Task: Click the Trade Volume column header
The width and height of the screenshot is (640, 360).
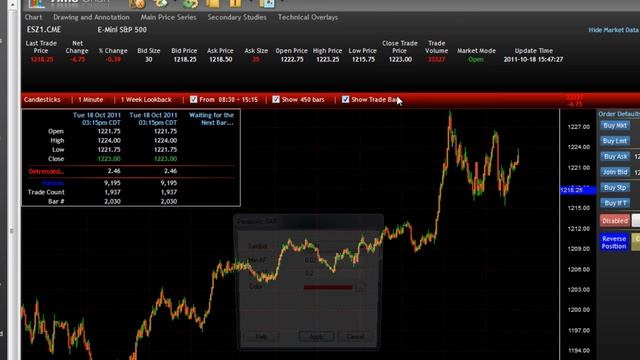Action: tap(437, 47)
